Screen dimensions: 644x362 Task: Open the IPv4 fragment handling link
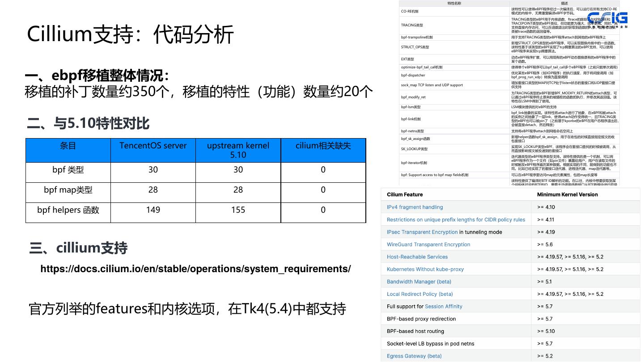pos(415,207)
